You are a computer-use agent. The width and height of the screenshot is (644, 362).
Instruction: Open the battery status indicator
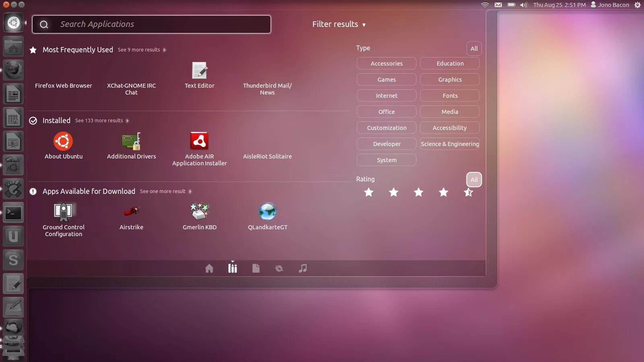512,5
